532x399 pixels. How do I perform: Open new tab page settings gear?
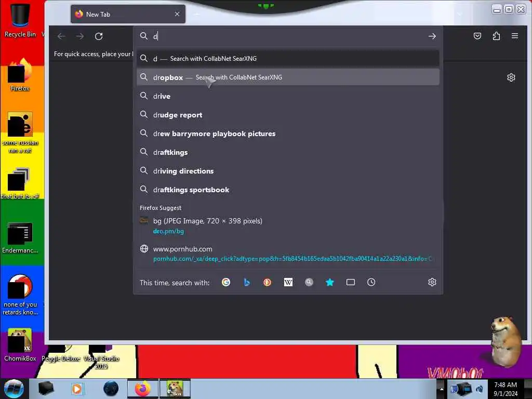[x=511, y=78]
